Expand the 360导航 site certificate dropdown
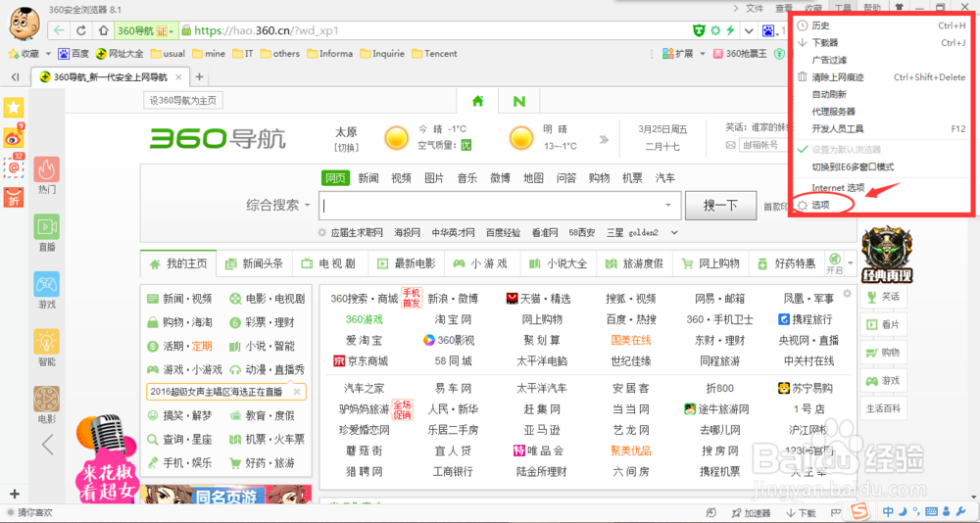This screenshot has height=523, width=980. coord(171,30)
